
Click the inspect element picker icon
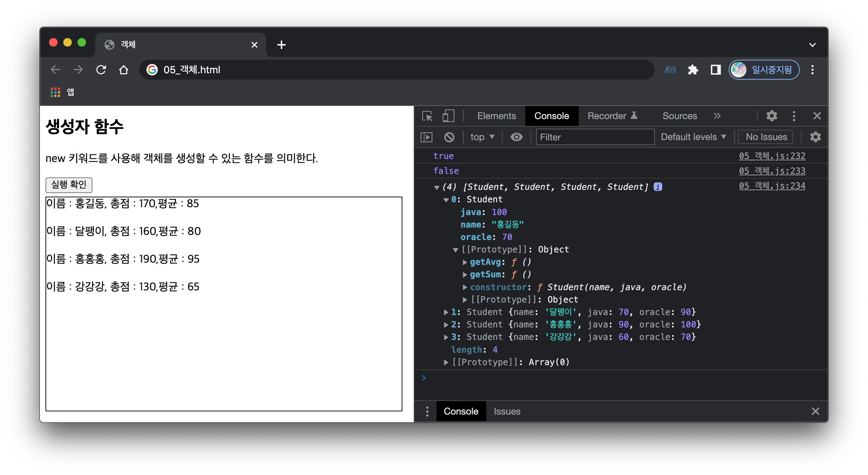pos(427,116)
